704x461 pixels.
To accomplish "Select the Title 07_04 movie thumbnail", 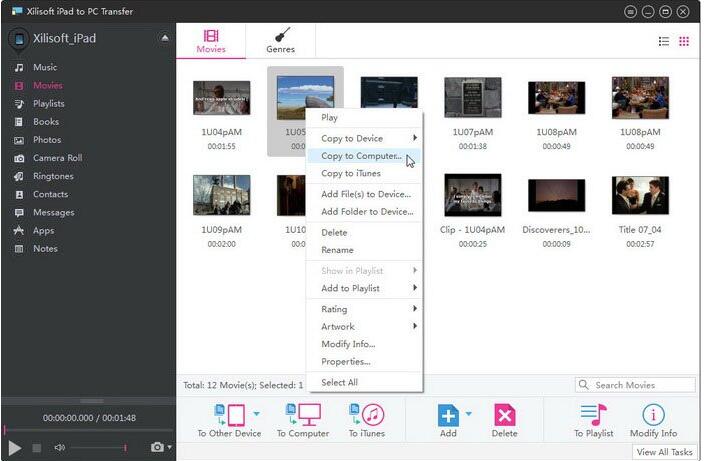I will coord(640,195).
